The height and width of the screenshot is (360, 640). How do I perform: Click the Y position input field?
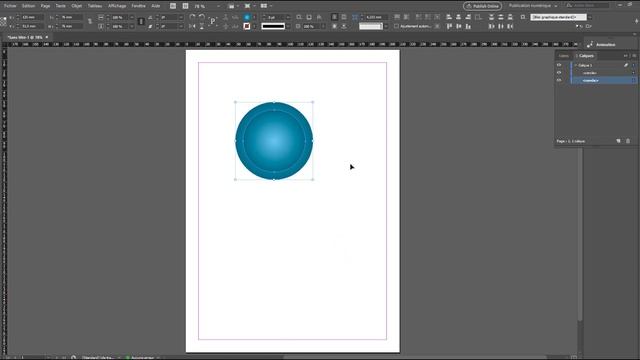[x=32, y=26]
